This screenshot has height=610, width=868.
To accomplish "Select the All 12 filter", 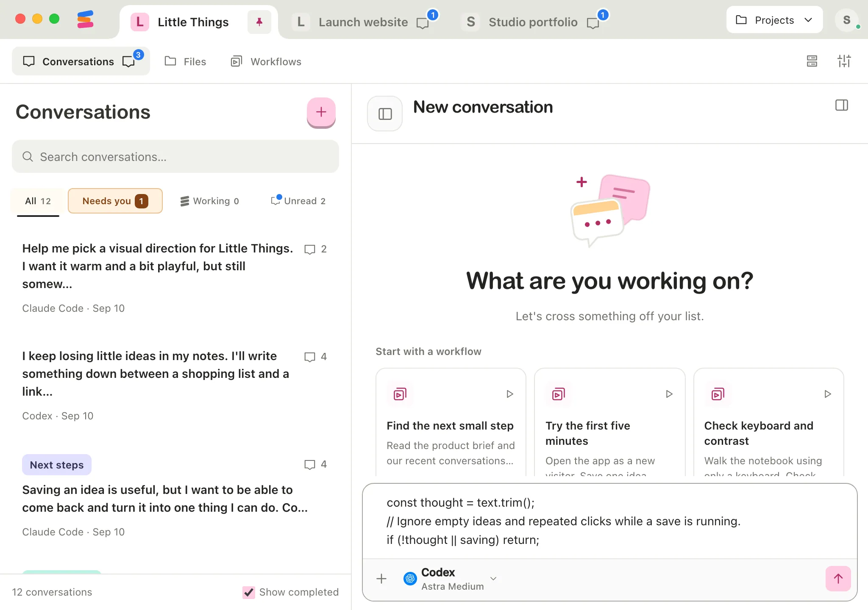I will tap(38, 201).
